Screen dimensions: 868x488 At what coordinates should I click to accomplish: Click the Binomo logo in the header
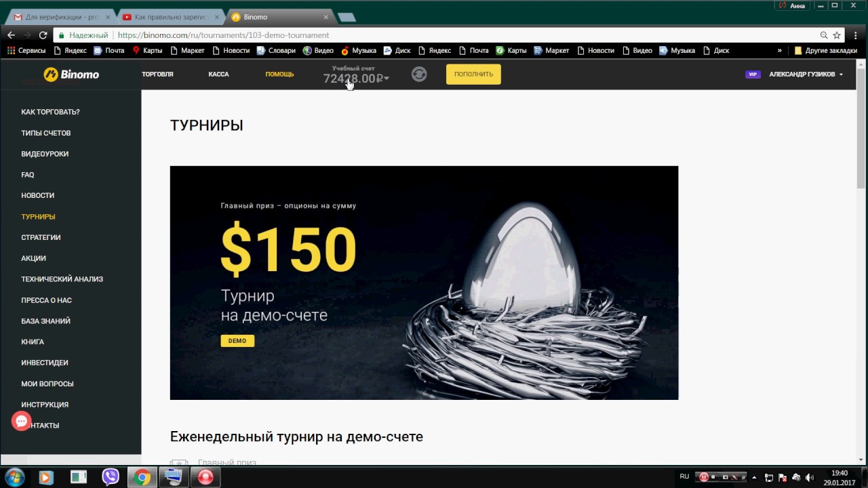coord(71,75)
